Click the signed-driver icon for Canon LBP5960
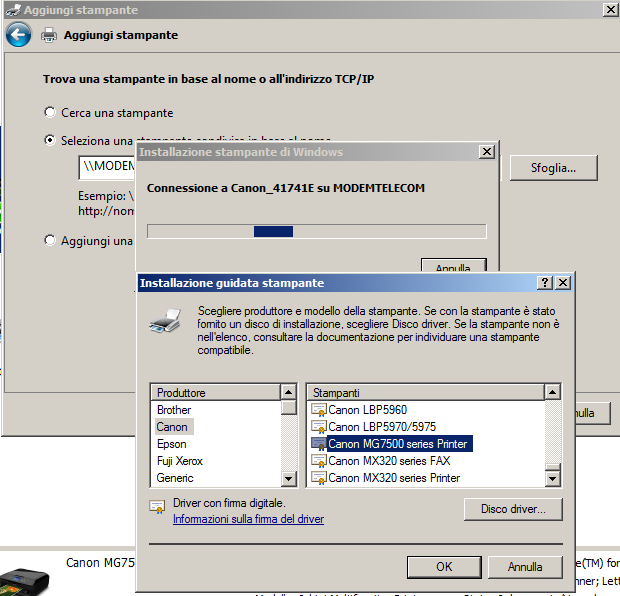The height and width of the screenshot is (596, 620). tap(319, 410)
